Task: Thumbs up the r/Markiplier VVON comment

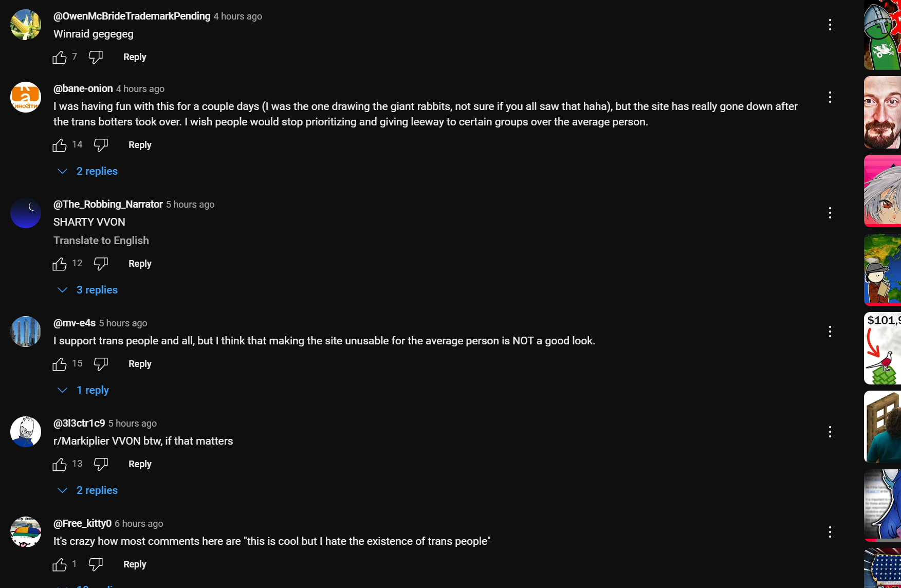Action: click(60, 465)
